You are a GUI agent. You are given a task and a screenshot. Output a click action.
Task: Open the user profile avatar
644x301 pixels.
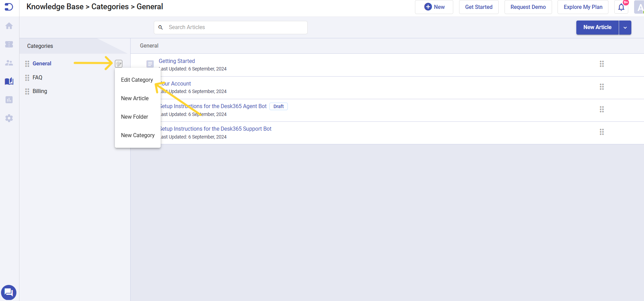click(639, 7)
